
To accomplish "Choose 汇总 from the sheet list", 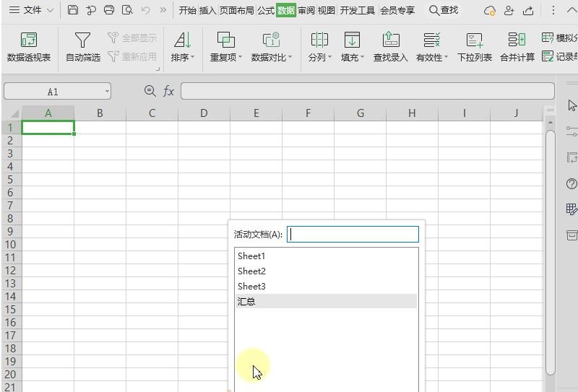I will [x=246, y=302].
